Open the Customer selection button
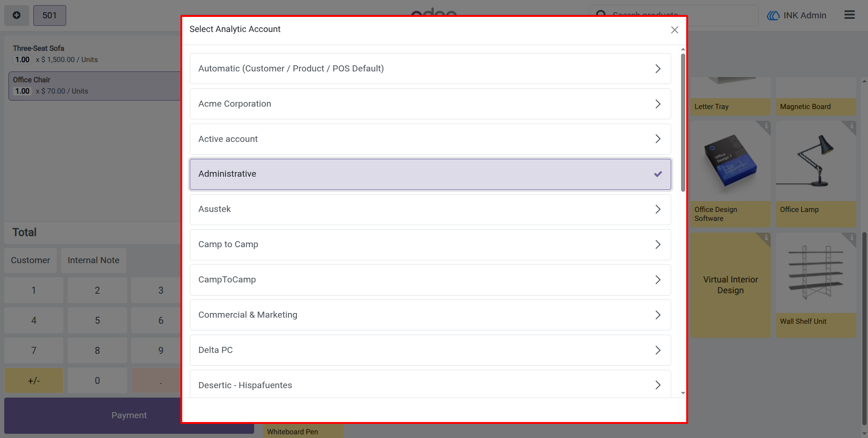 coord(31,260)
